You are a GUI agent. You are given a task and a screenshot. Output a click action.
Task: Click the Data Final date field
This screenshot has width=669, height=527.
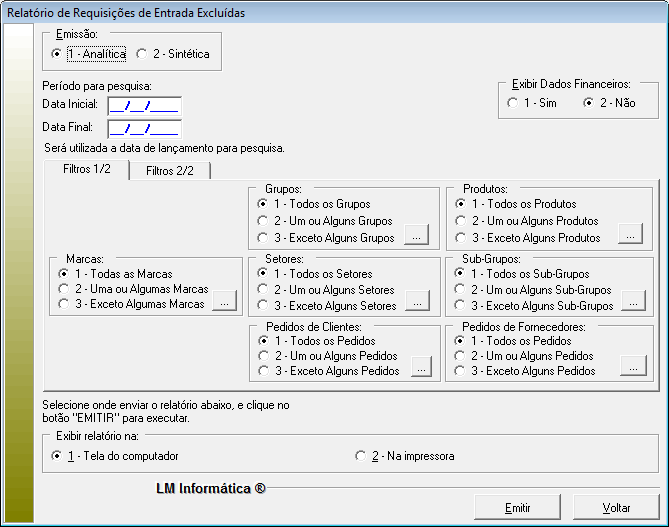click(144, 127)
